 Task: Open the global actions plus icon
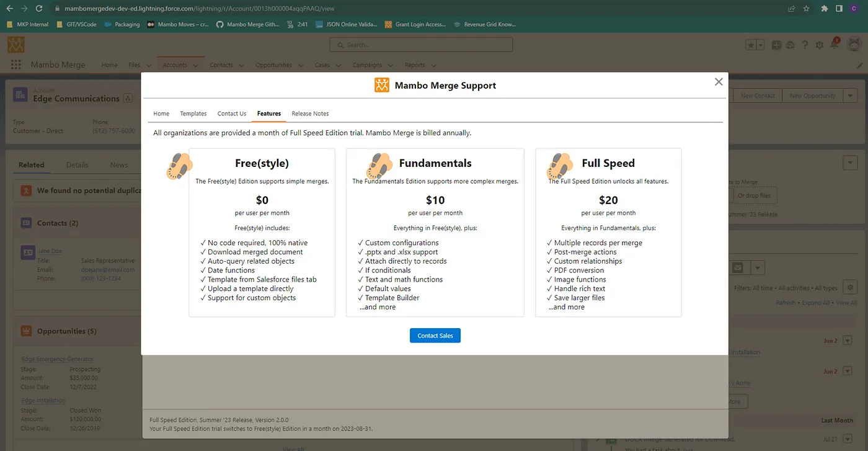pos(775,45)
